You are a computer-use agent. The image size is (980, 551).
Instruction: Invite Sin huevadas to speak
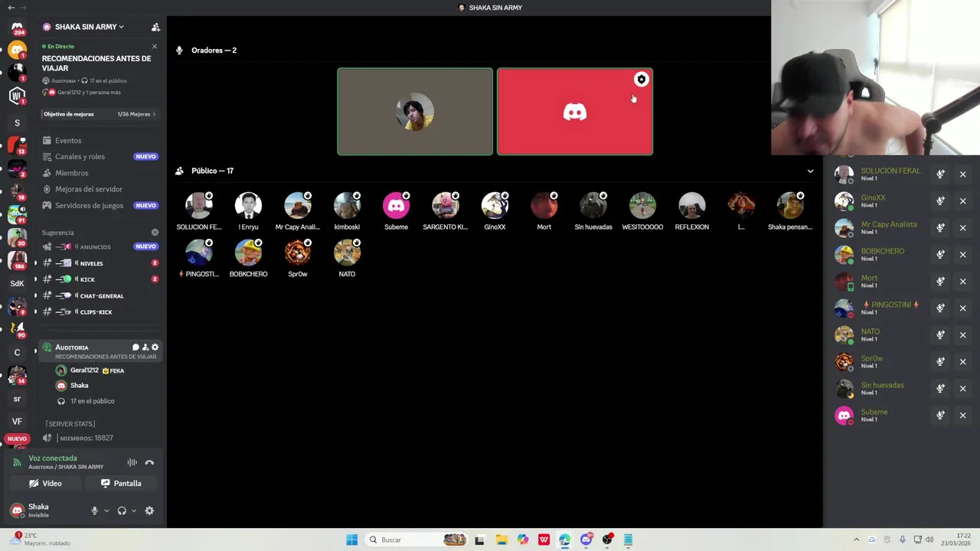940,389
